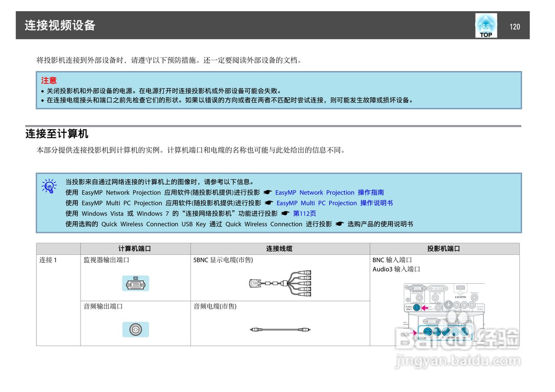
Task: Click the tip line 当投影来自通过网络连接的计算机上的图像时
Action: pos(160,182)
